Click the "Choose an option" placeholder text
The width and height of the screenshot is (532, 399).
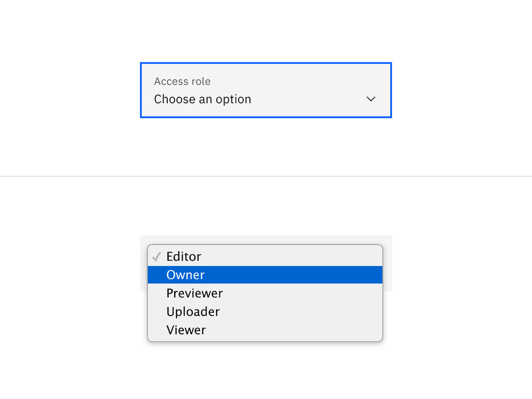coord(203,99)
